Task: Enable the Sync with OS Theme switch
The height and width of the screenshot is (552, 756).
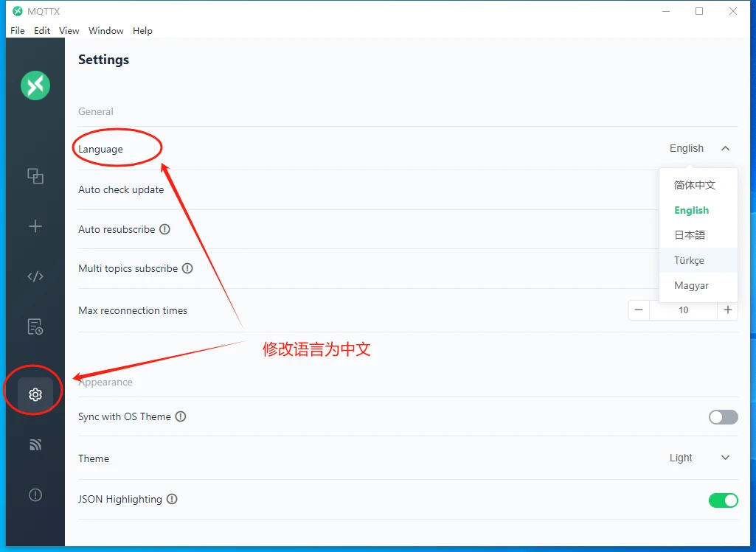Action: (724, 417)
